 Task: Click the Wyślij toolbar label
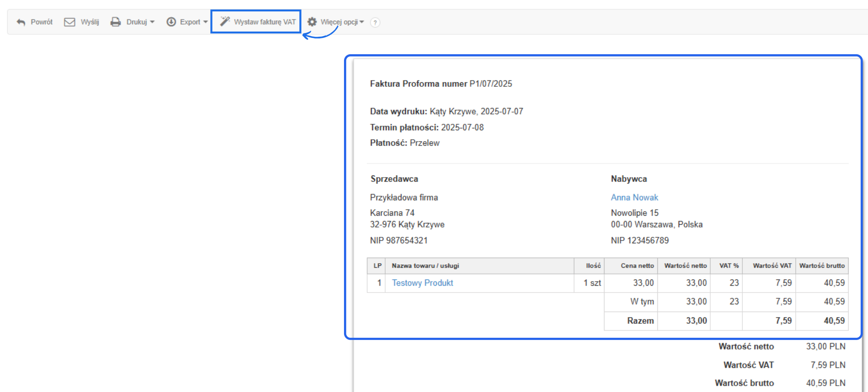(x=90, y=22)
